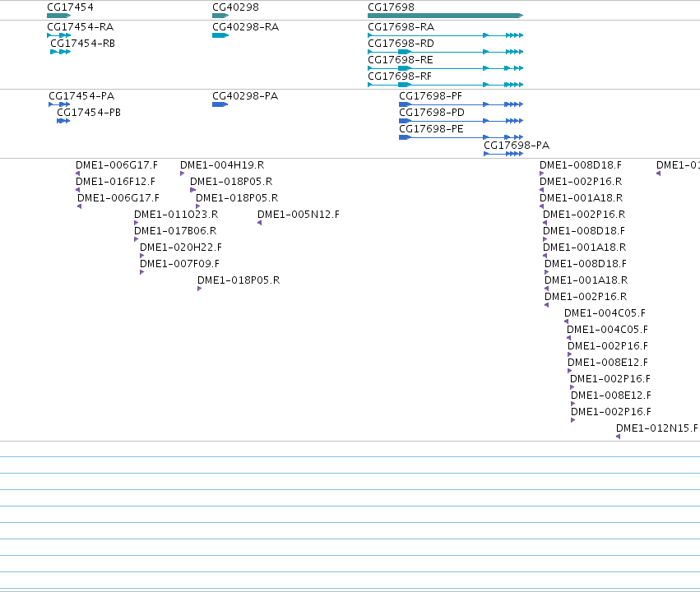
Task: Open the DME1-020H22.F clone end label
Action: (181, 247)
